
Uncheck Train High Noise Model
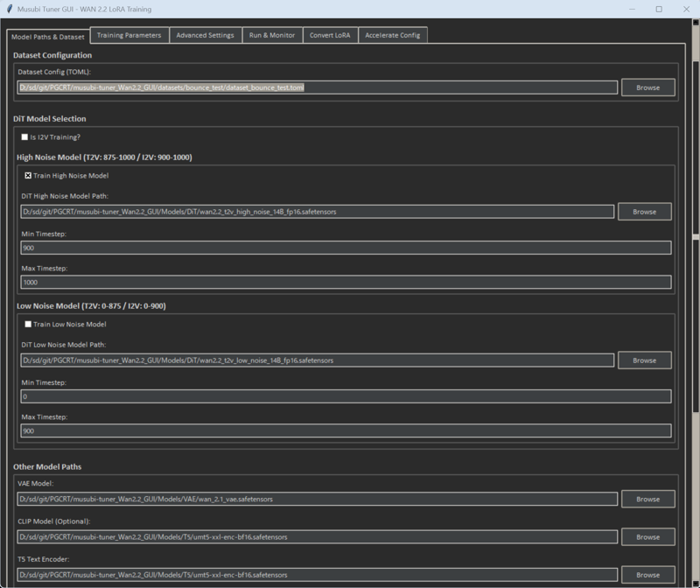[x=28, y=176]
